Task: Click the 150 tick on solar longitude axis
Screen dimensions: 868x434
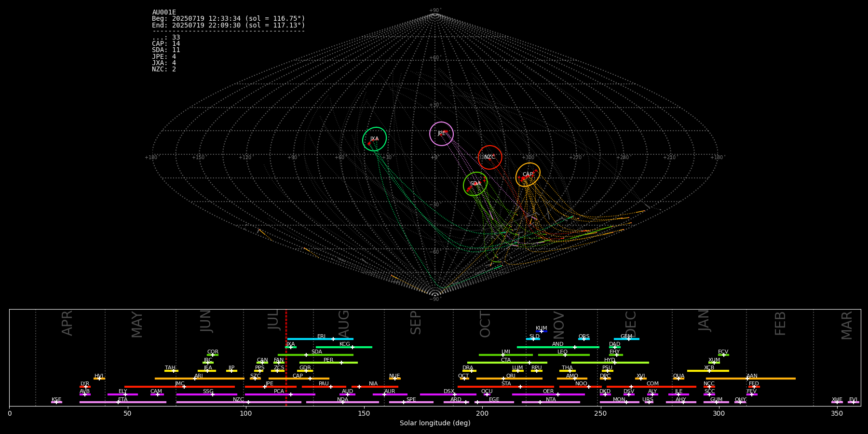Action: (364, 413)
